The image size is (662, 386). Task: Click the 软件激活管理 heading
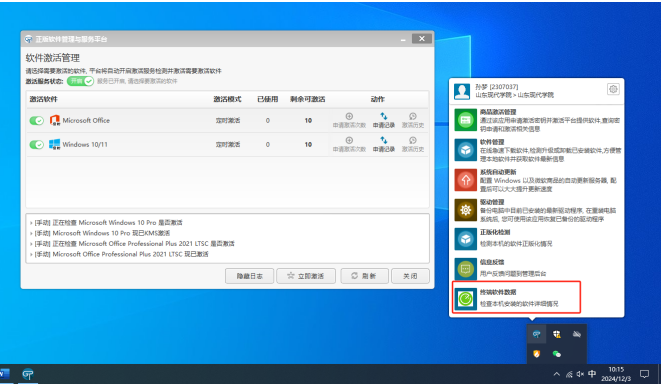click(53, 58)
